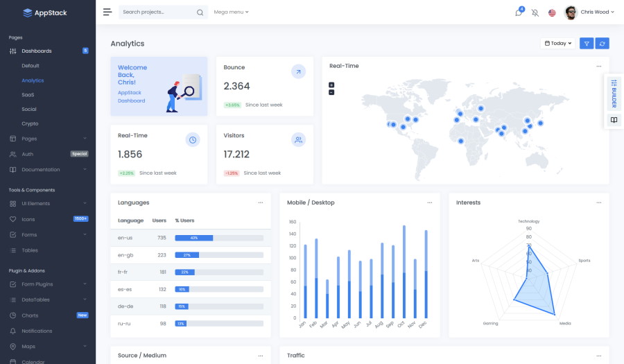Viewport: 624px width, 364px height.
Task: Zoom out on the Real-Time map
Action: (331, 92)
